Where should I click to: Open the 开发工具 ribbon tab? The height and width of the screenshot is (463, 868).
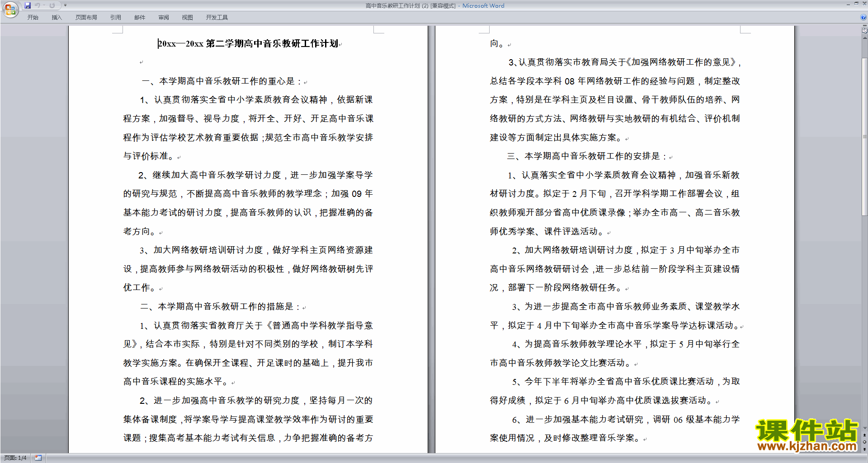(217, 17)
